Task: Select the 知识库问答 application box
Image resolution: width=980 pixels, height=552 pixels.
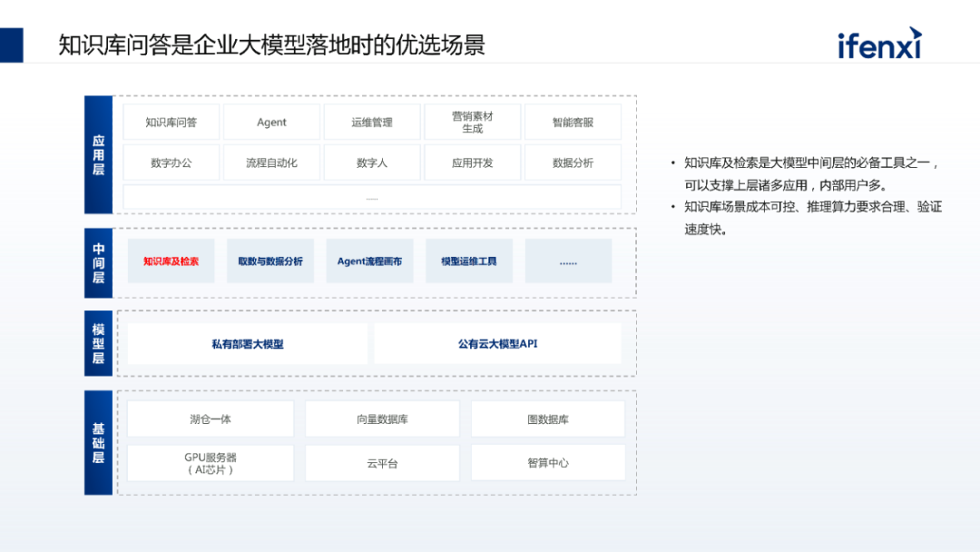Action: click(x=171, y=123)
